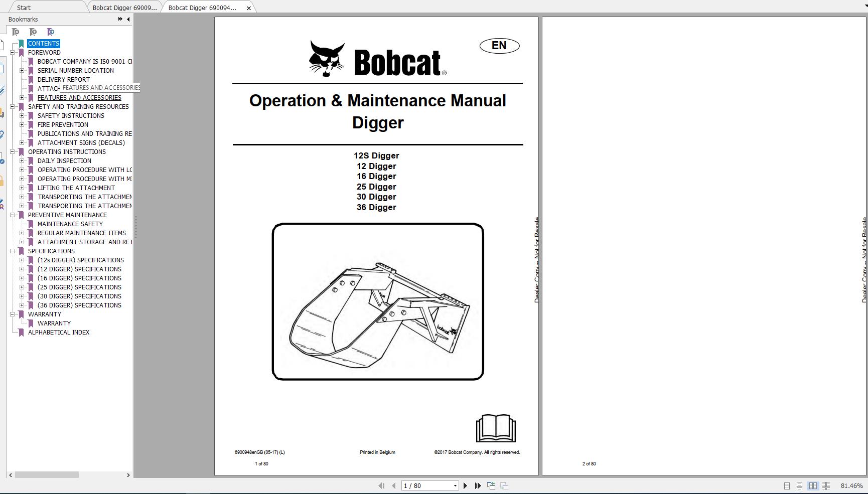This screenshot has height=494, width=868.
Task: Switch to single page view mode
Action: pyautogui.click(x=787, y=485)
